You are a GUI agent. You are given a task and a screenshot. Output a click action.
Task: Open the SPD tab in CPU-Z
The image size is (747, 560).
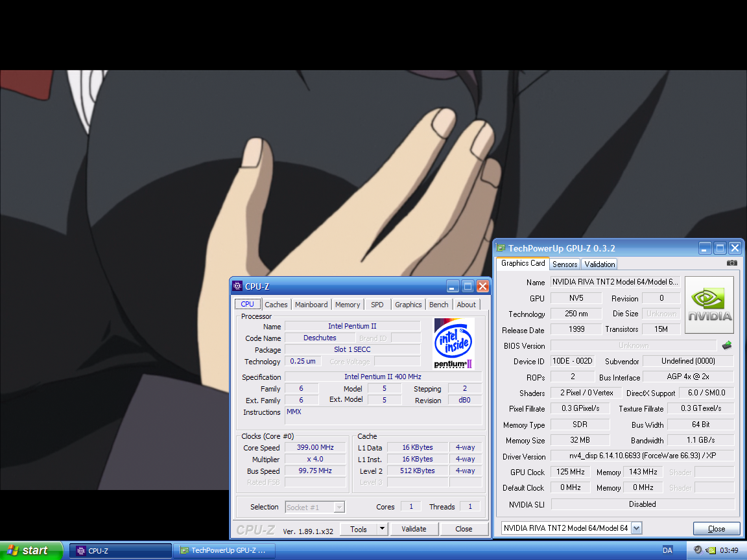click(377, 305)
